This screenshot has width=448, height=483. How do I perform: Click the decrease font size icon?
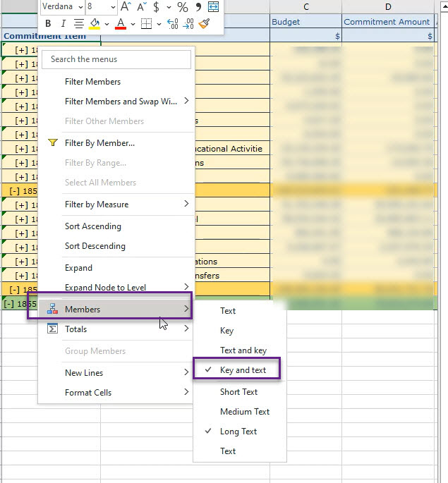click(141, 6)
